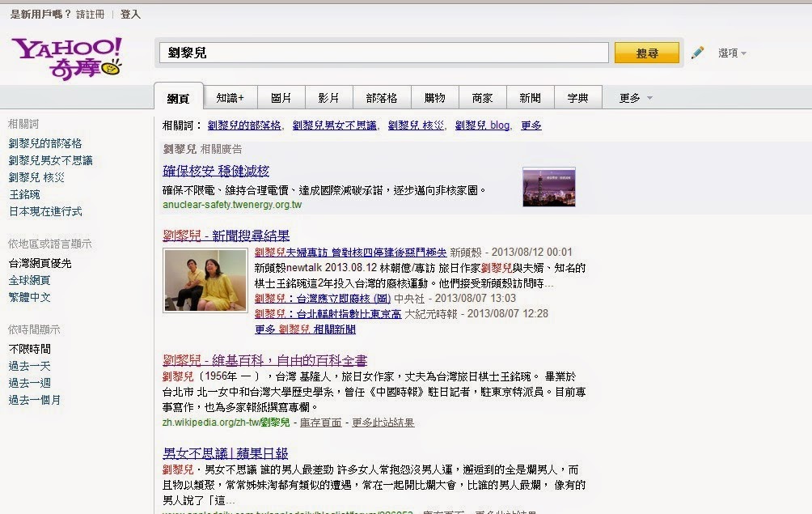
Task: Click the news photo thumbnail of couple
Action: pos(205,280)
